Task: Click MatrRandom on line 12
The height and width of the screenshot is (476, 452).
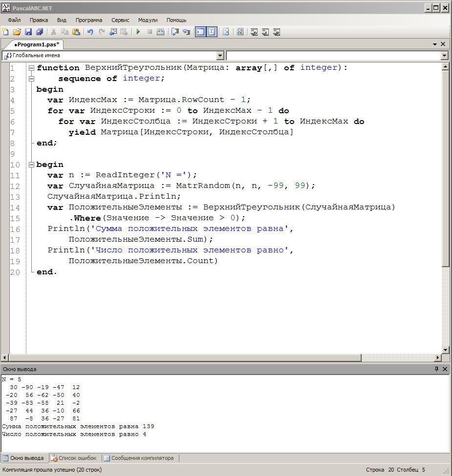Action: coord(203,186)
